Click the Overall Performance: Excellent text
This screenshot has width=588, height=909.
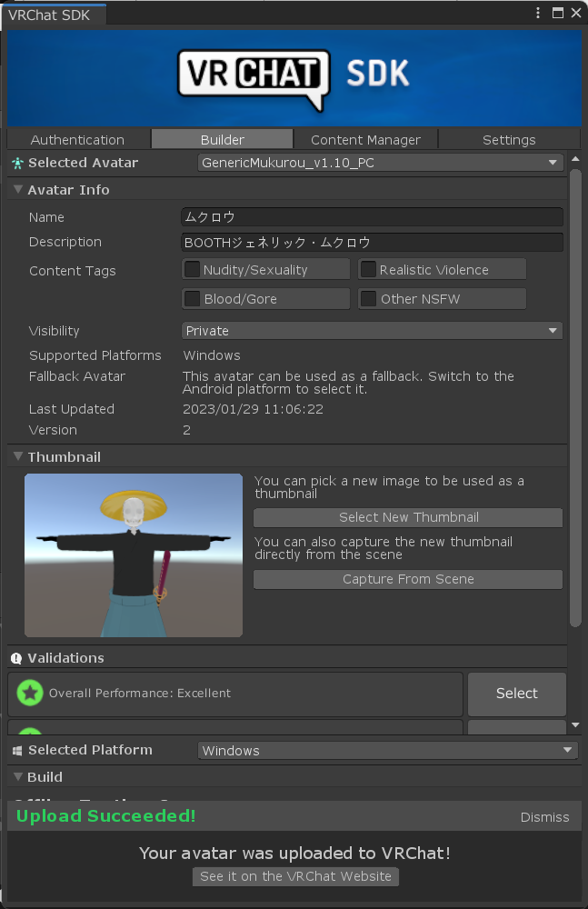pyautogui.click(x=140, y=694)
